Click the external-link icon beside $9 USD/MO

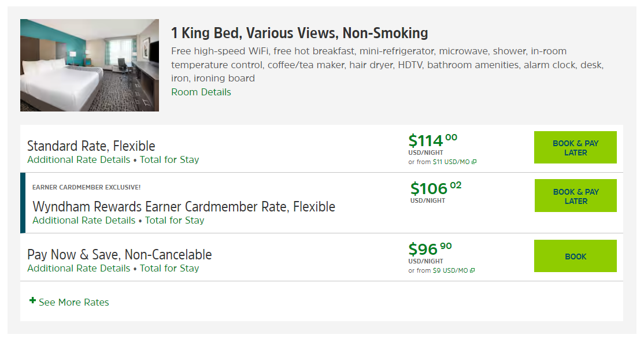(x=472, y=271)
